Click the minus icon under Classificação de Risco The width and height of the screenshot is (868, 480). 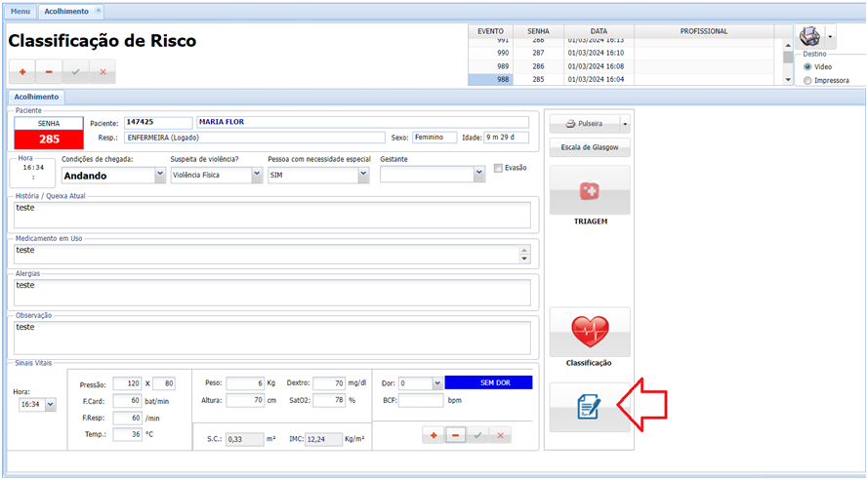click(49, 72)
